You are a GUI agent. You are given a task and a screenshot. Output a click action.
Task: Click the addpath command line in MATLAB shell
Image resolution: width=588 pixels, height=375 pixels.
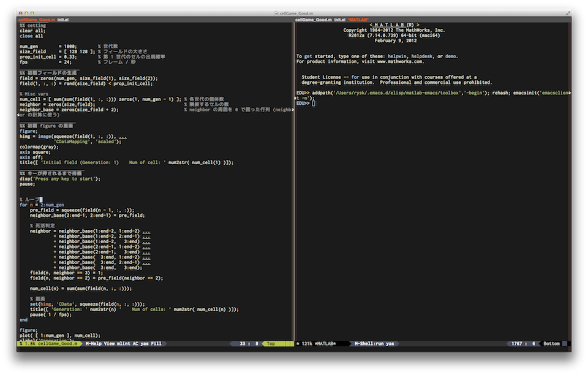433,93
